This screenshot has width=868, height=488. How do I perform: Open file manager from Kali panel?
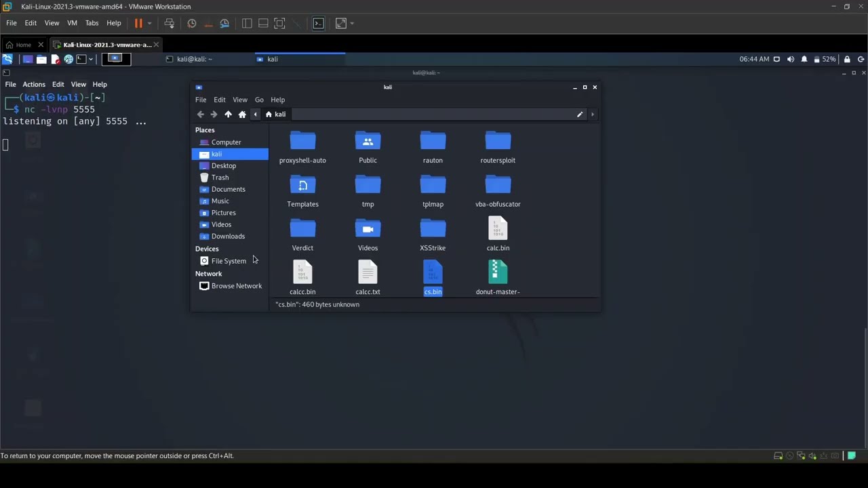click(41, 59)
